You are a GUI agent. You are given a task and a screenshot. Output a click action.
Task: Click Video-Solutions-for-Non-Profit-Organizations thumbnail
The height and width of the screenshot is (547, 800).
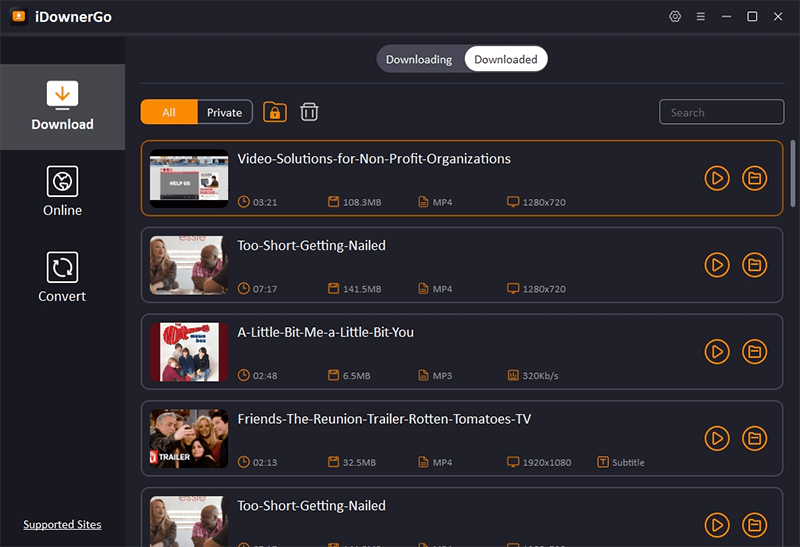coord(189,178)
